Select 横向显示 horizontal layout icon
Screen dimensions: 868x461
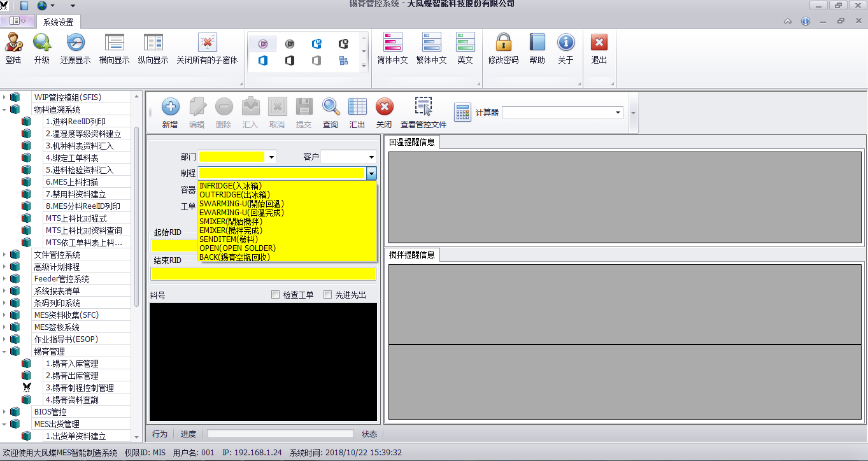[x=115, y=43]
